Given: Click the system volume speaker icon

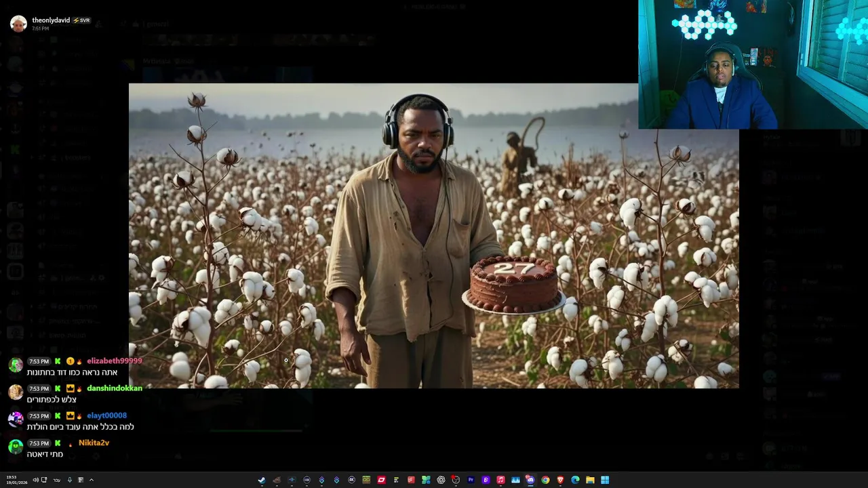Looking at the screenshot, I should click(x=36, y=480).
